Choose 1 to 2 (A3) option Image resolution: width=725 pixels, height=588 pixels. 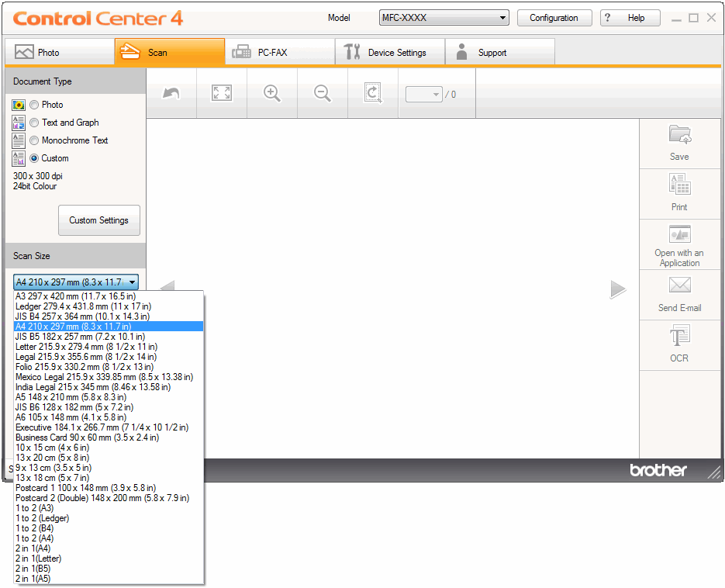(x=109, y=508)
